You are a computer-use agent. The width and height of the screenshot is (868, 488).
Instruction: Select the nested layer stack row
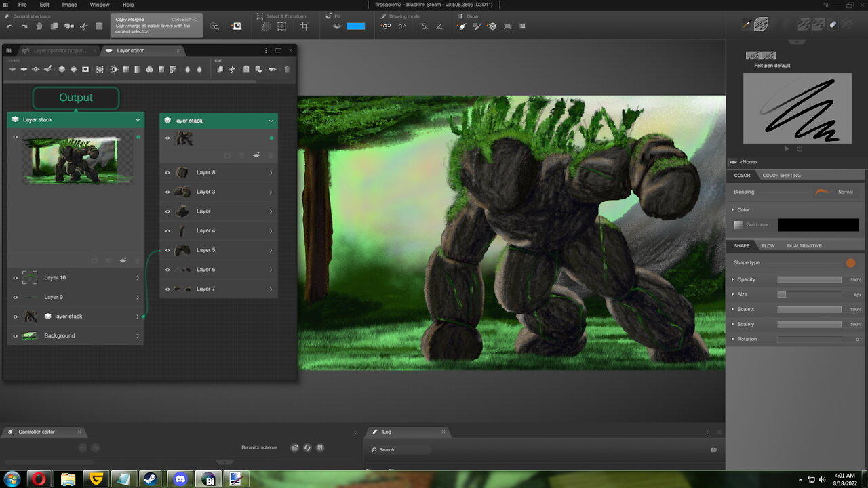point(76,317)
